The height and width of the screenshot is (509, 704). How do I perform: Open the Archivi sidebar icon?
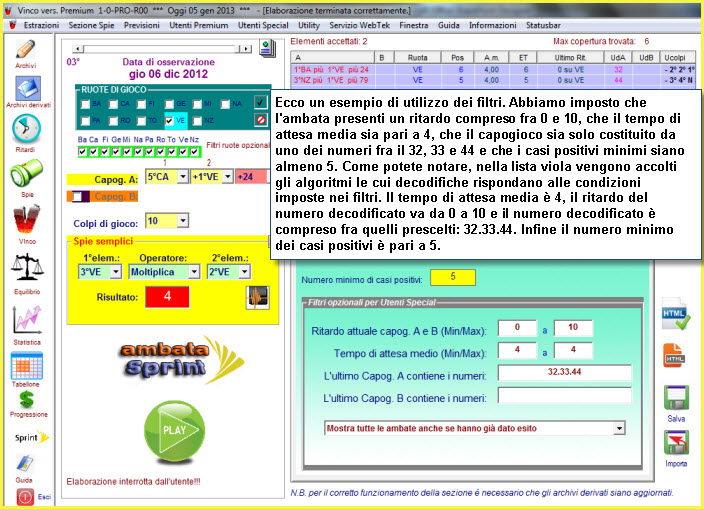point(26,49)
